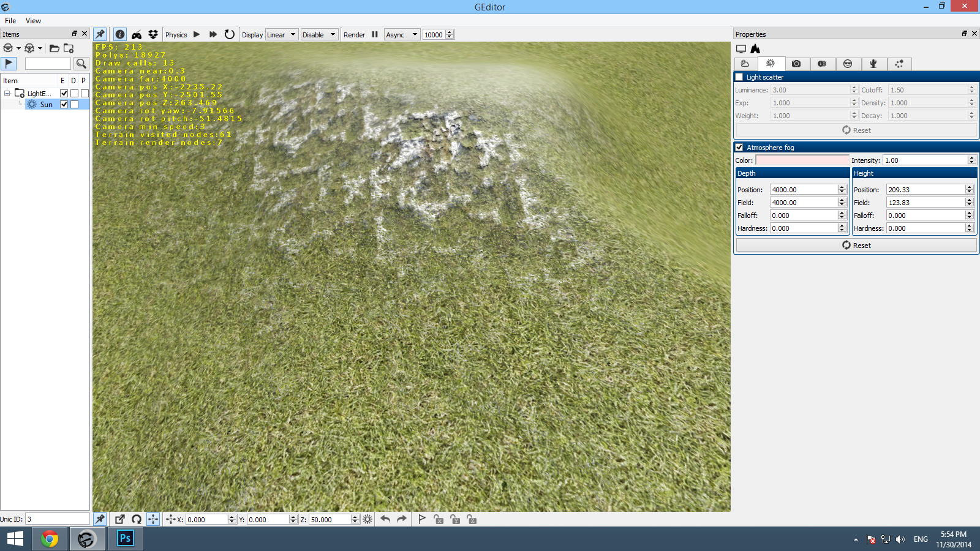980x551 pixels.
Task: Click the search magnifier in Items panel
Action: 81,64
